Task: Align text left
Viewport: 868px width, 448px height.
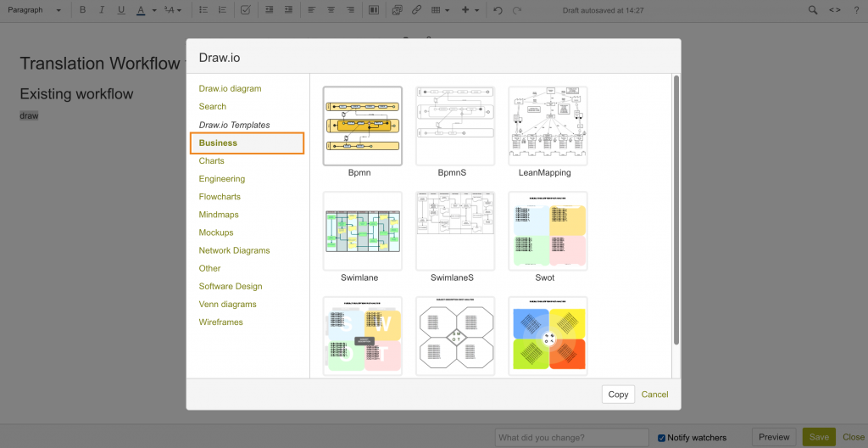Action: pyautogui.click(x=312, y=10)
